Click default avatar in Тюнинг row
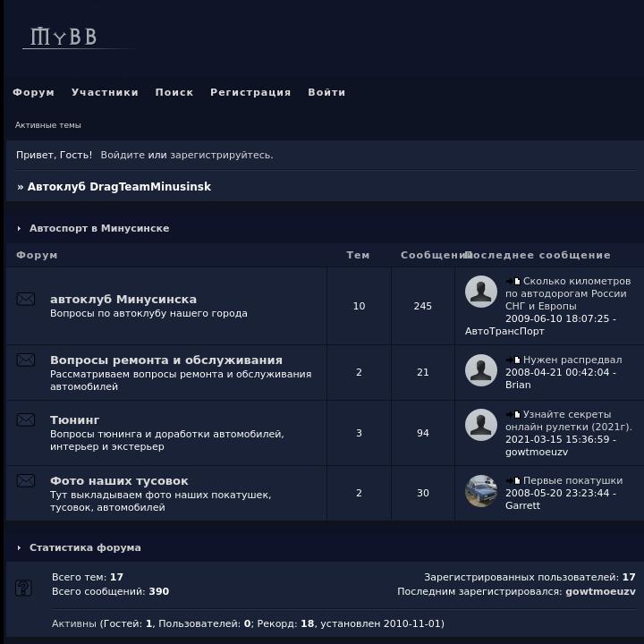 coord(481,425)
